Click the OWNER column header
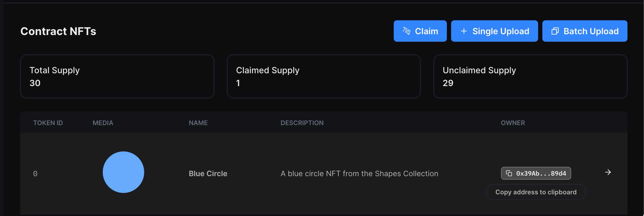This screenshot has height=216, width=644. [x=512, y=123]
